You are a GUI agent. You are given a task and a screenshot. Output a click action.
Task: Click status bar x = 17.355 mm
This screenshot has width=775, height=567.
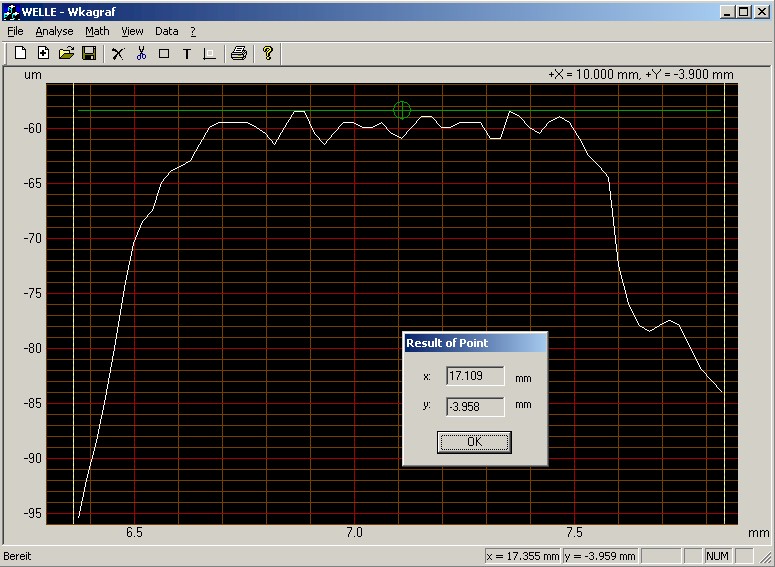click(522, 556)
